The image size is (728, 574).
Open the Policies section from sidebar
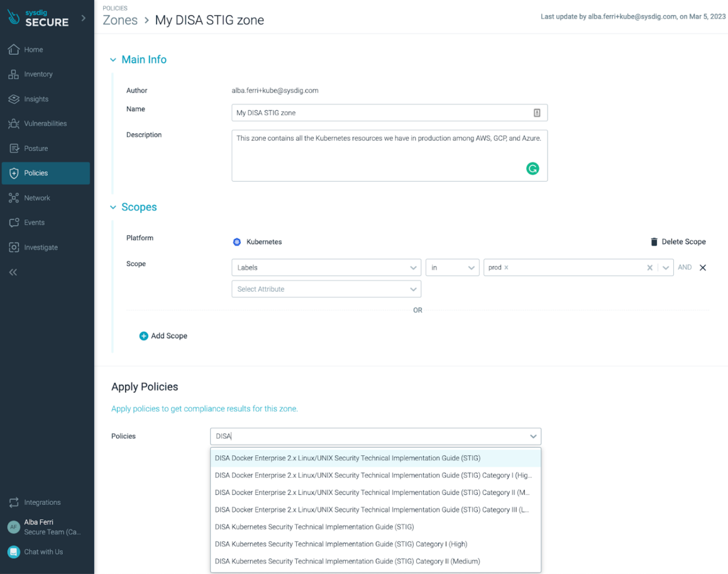click(x=14, y=173)
